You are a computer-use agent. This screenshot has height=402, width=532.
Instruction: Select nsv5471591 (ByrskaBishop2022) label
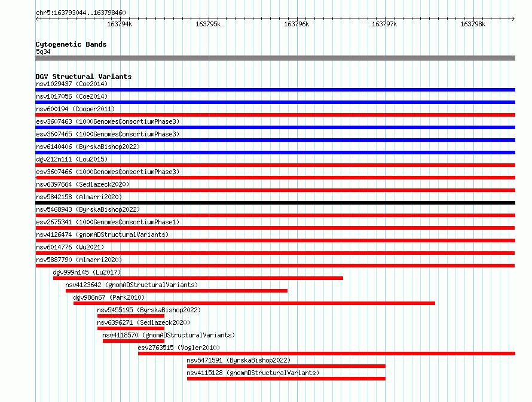239,360
